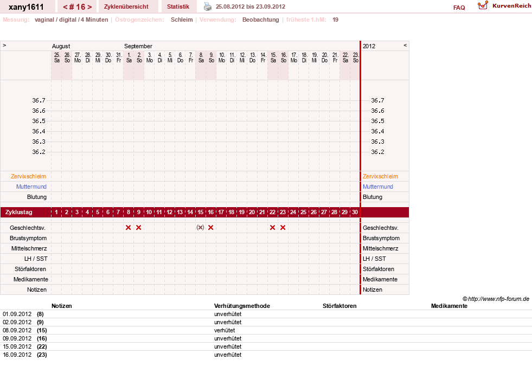The height and width of the screenshot is (392, 532).
Task: Click the 25. Sa date column header
Action: [x=56, y=57]
